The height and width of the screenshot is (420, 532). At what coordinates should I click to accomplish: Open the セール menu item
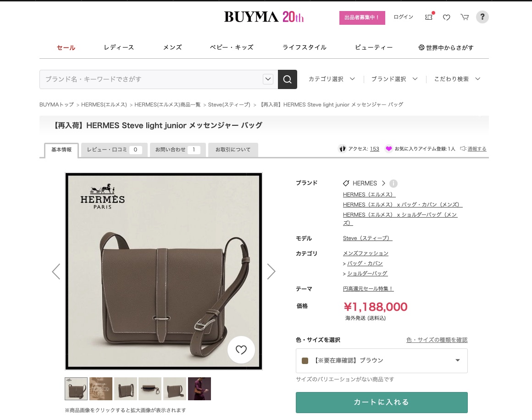pos(66,48)
